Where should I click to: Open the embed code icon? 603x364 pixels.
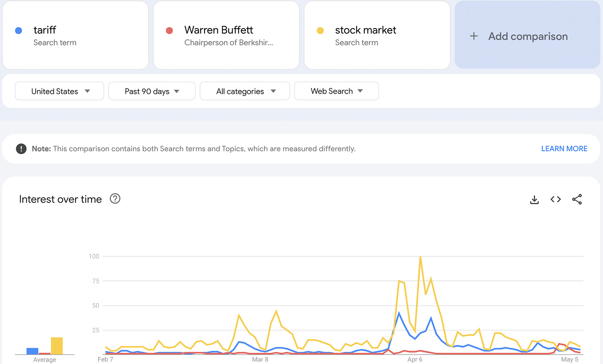pyautogui.click(x=555, y=199)
